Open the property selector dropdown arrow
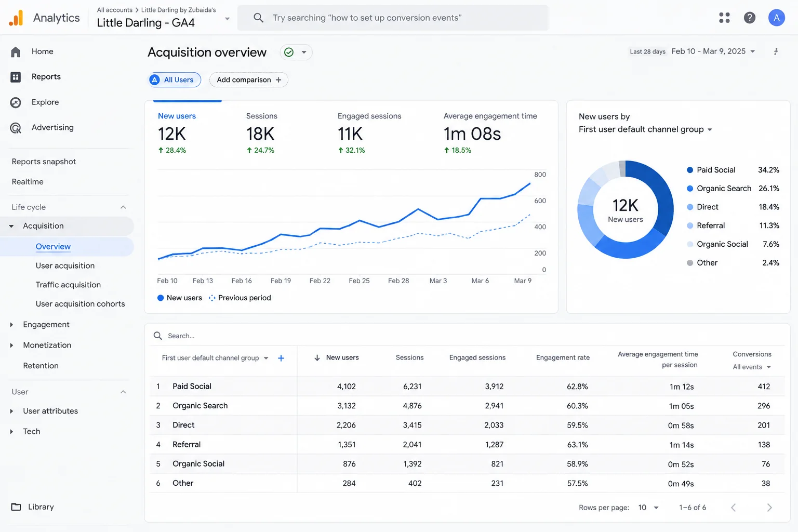798x532 pixels. (x=227, y=19)
